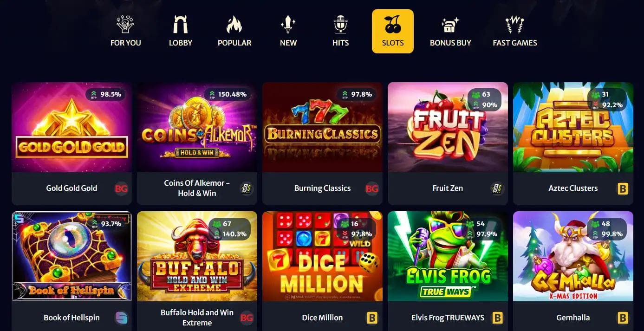Click the Buffalo Hold and Win Extreme title
Screen dimensions: 644x331
tap(197, 318)
